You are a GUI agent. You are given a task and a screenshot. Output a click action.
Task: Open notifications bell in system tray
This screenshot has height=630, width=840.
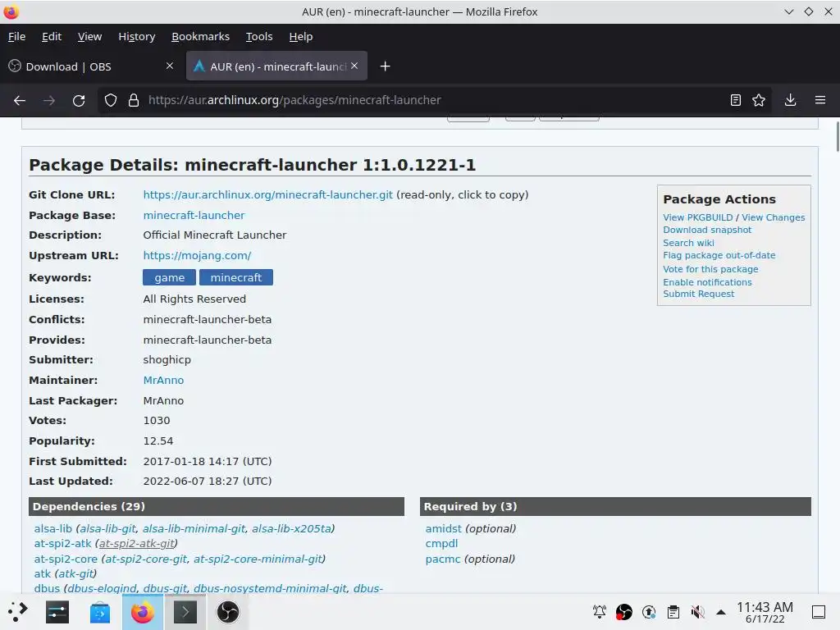click(600, 612)
